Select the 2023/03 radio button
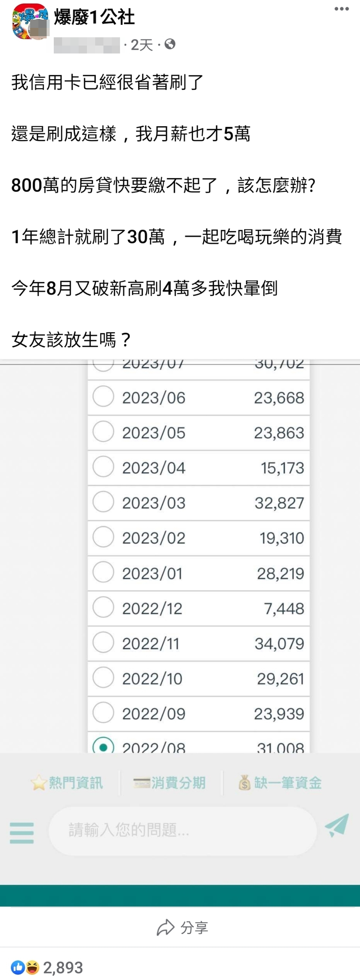Screen dimensions: 360x980 [103, 502]
